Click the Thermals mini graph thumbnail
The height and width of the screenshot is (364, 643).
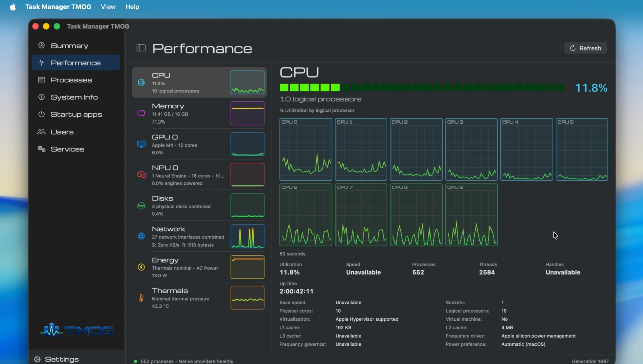pyautogui.click(x=247, y=298)
